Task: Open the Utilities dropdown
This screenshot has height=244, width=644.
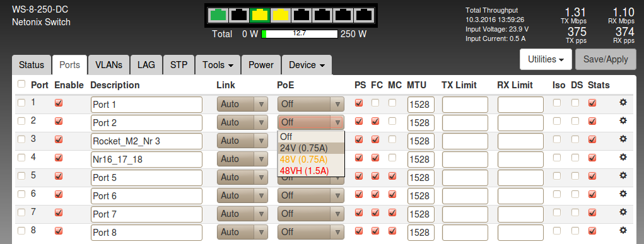Action: pos(546,59)
